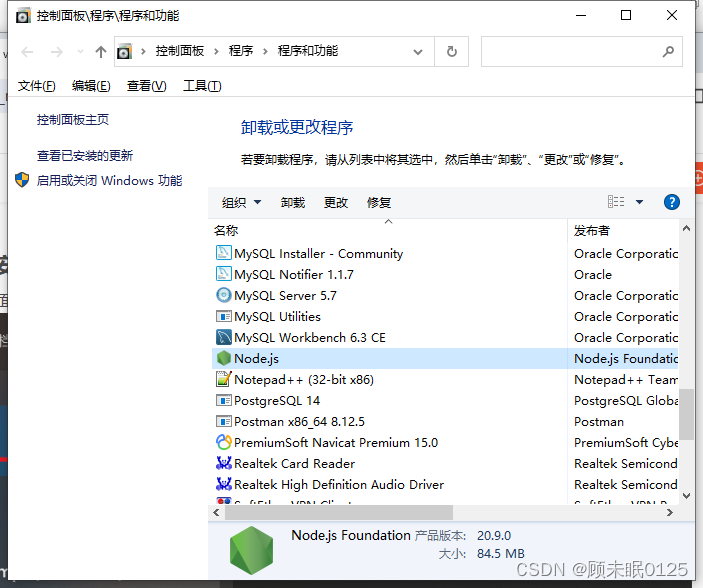Expand the chevron before 控制面板 breadcrumb

143,52
